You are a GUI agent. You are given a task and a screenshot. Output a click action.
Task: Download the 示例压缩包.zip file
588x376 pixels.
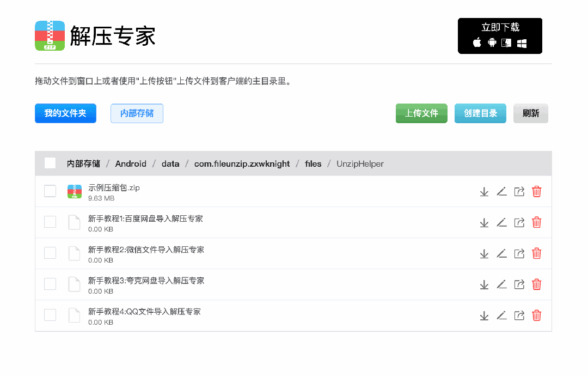coord(484,191)
